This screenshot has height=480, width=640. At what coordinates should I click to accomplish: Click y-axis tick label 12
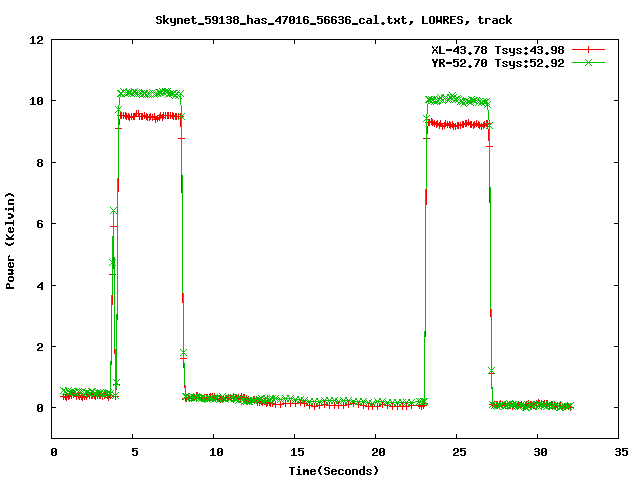point(36,40)
